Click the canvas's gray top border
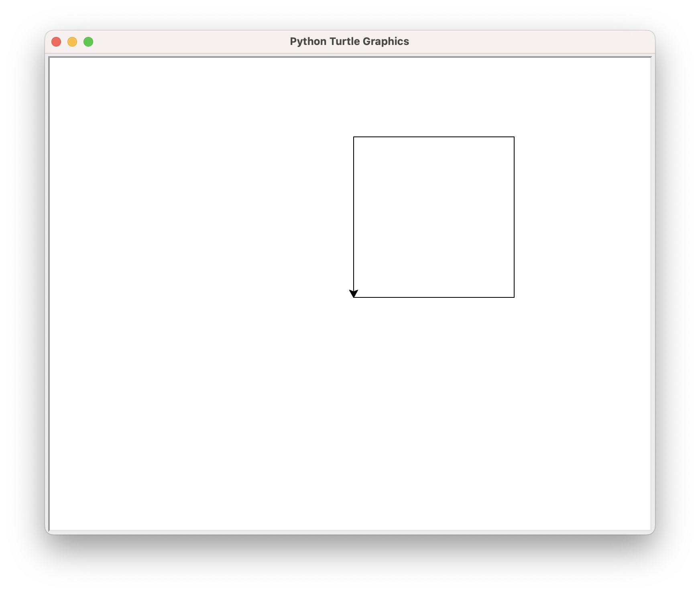The height and width of the screenshot is (594, 700). [x=349, y=57]
